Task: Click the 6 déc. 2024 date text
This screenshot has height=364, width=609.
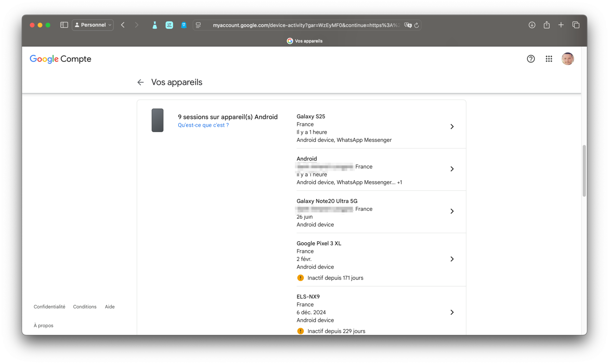Action: (x=311, y=312)
